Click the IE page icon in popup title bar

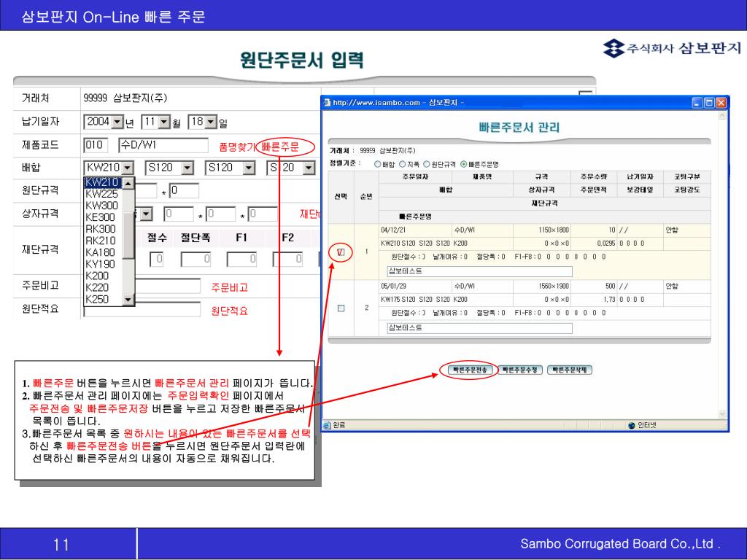[327, 102]
